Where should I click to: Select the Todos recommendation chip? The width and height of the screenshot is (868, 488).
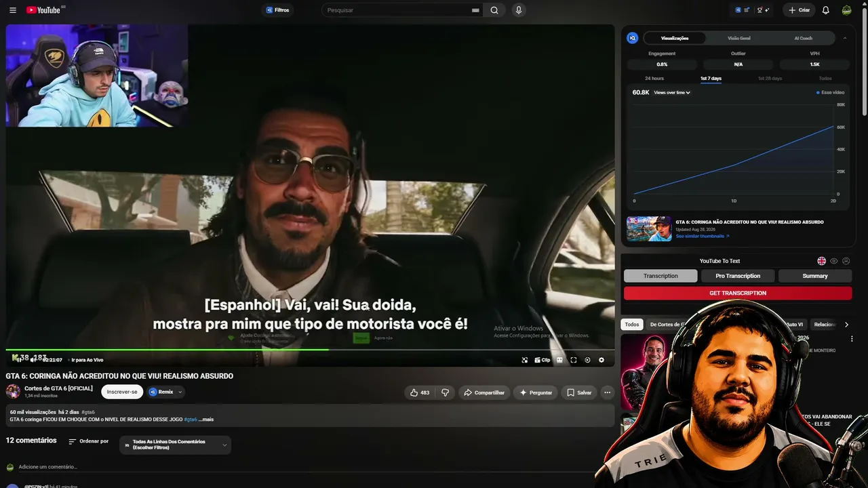pyautogui.click(x=632, y=325)
